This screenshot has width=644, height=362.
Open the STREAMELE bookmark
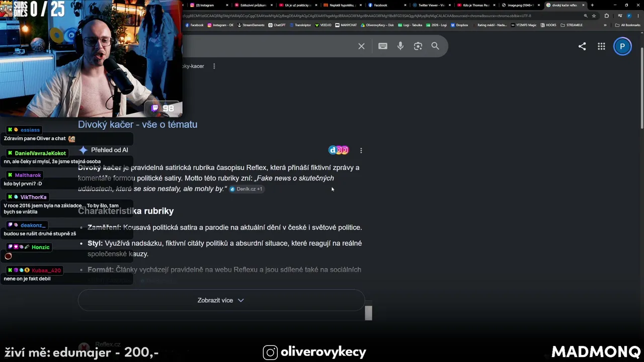572,25
